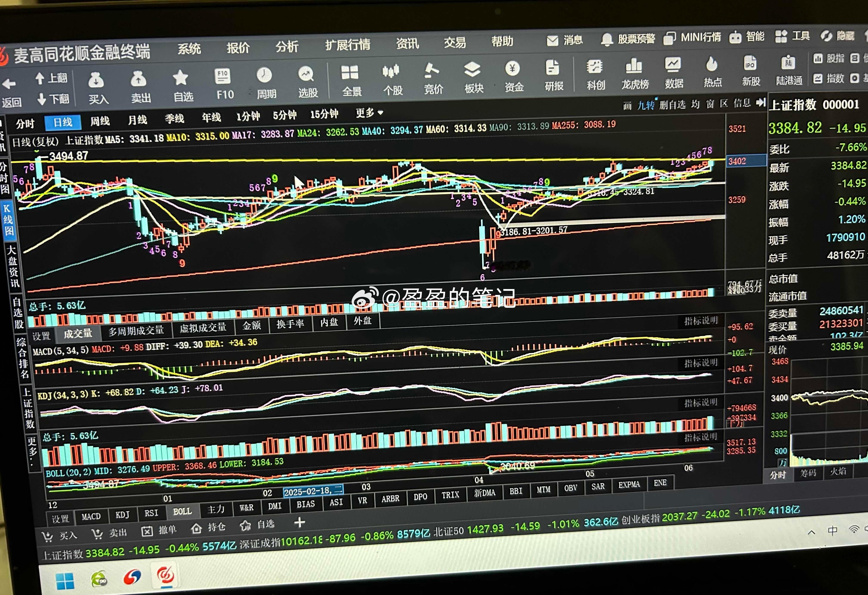Open the 热点 hot topics flame icon
The width and height of the screenshot is (868, 595).
pyautogui.click(x=711, y=64)
